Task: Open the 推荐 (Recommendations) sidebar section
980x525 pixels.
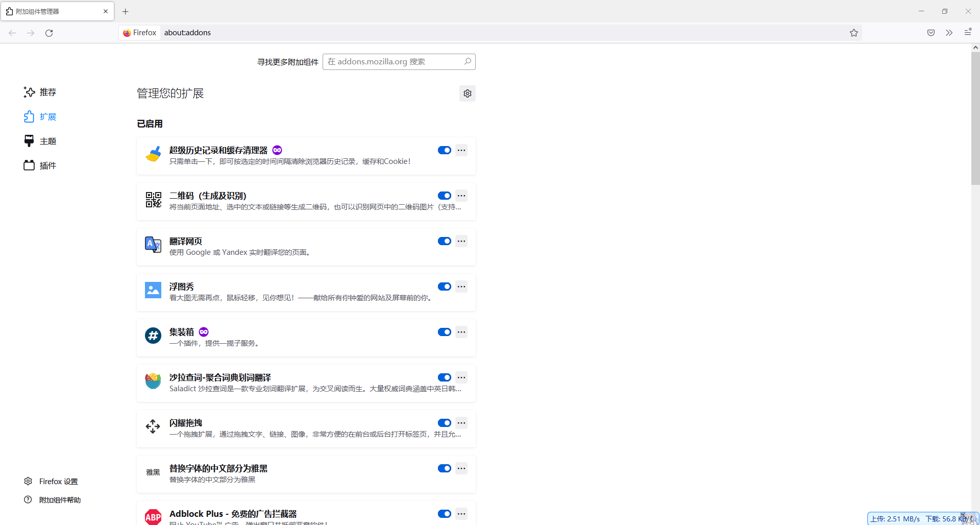Action: [x=48, y=92]
